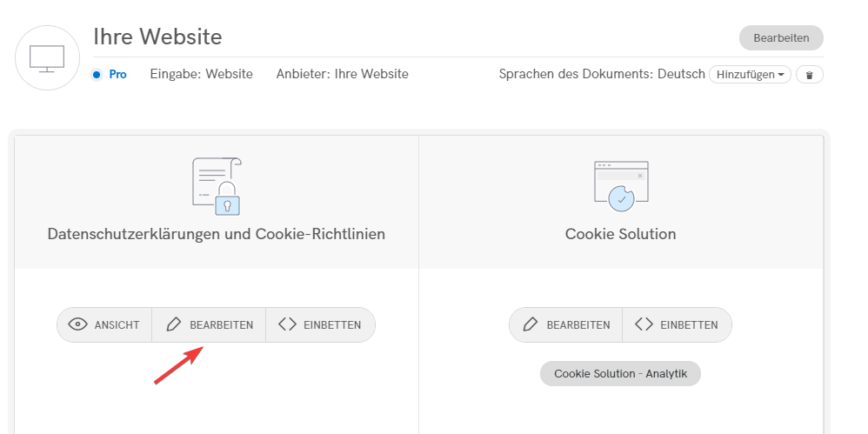This screenshot has height=434, width=868.
Task: Edit Cookie Solution via pencil Bearbeiten button
Action: [565, 324]
